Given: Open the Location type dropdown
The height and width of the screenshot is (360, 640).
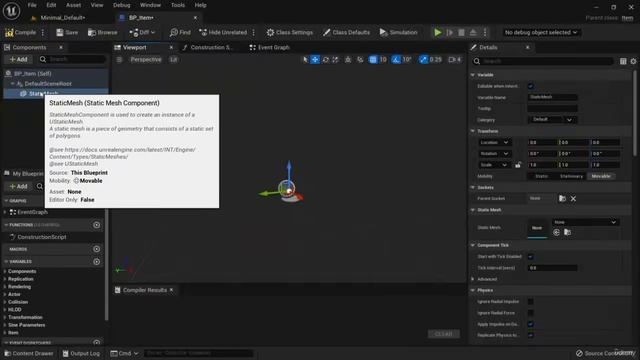Looking at the screenshot, I should [494, 142].
